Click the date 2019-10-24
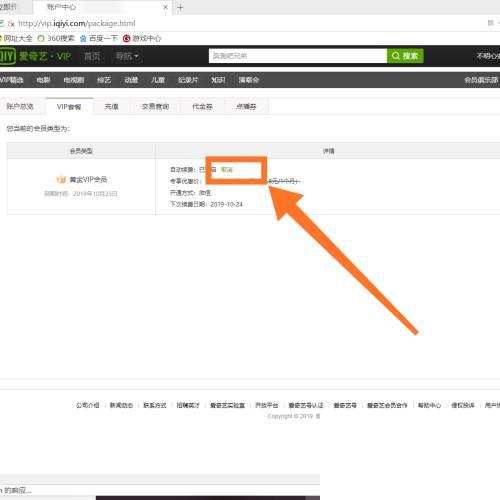The image size is (500, 500). (x=227, y=204)
